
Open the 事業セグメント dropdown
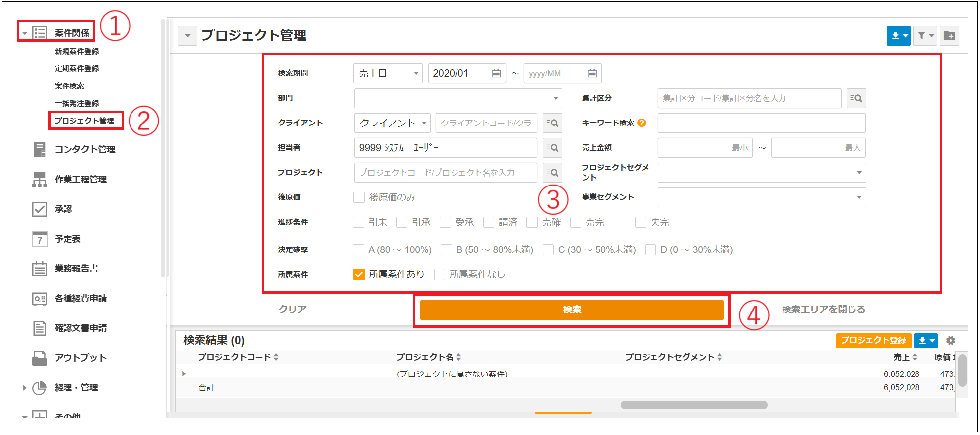click(x=761, y=197)
